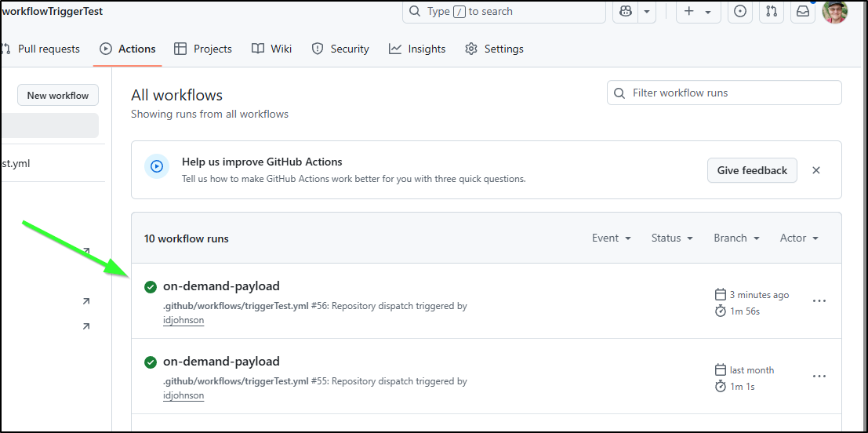Open the pull requests icon in header
The width and height of the screenshot is (868, 433).
point(772,11)
